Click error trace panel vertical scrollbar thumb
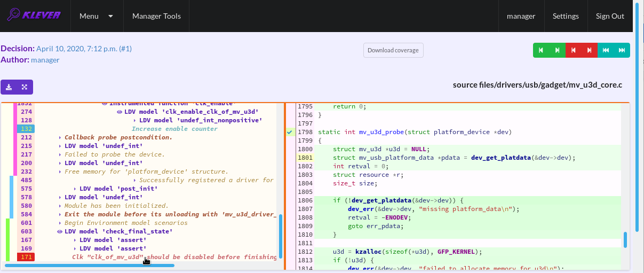 [x=281, y=237]
